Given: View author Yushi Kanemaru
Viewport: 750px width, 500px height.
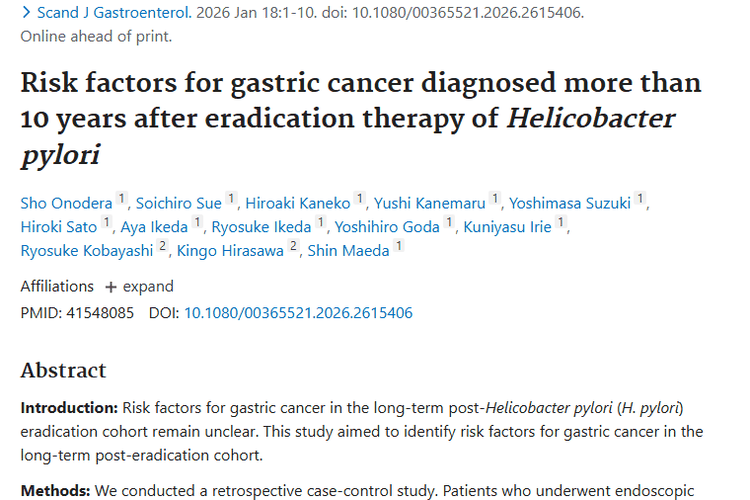Looking at the screenshot, I should [x=430, y=203].
